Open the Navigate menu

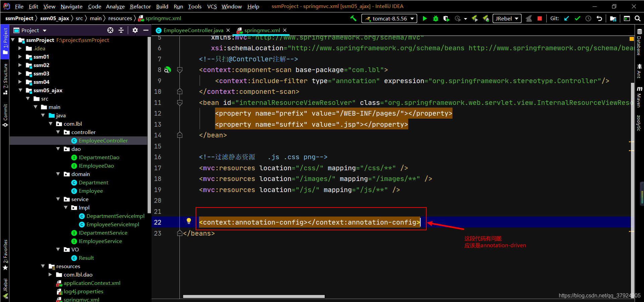click(71, 6)
